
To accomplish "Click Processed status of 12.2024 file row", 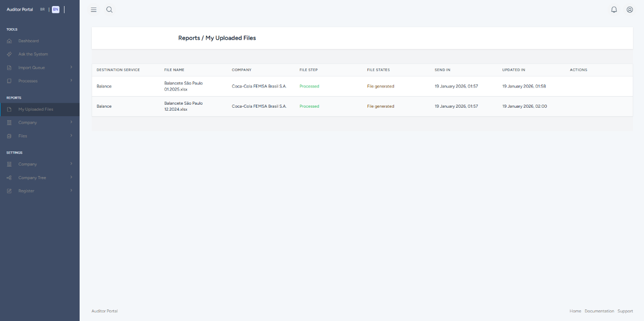I will (x=309, y=107).
